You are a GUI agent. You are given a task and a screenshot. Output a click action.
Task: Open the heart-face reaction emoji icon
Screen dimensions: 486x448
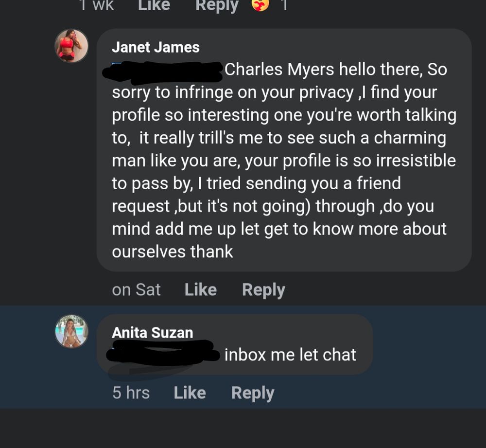point(260,5)
